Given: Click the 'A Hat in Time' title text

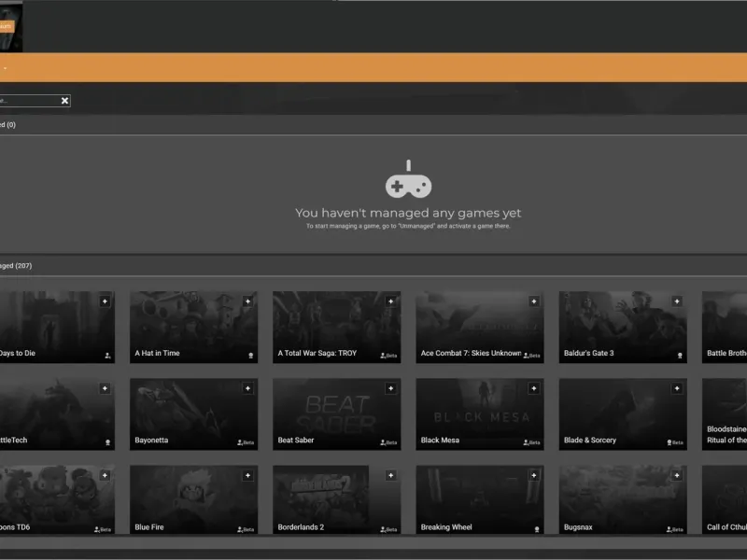Looking at the screenshot, I should [x=157, y=353].
